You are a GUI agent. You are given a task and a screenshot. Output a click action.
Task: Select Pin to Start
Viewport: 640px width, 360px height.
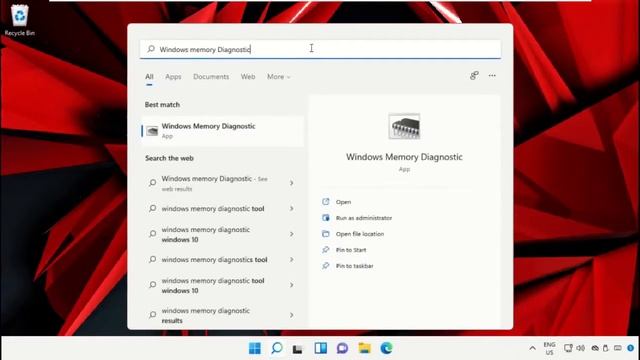(351, 250)
